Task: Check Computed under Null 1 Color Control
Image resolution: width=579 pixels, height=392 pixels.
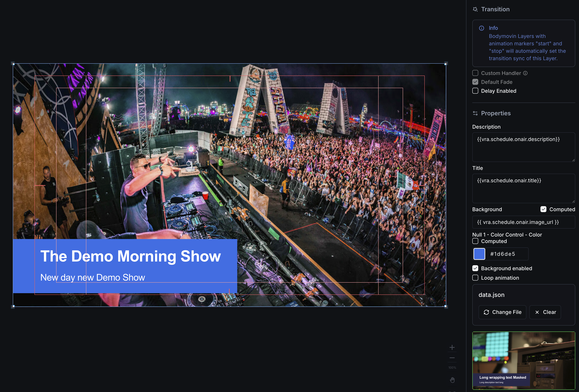Action: (x=475, y=241)
